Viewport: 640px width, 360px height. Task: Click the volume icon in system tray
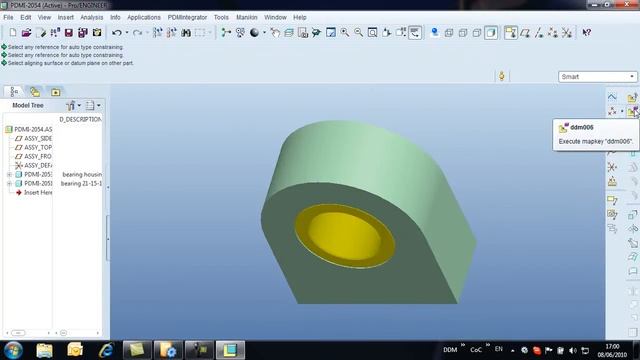pyautogui.click(x=573, y=350)
